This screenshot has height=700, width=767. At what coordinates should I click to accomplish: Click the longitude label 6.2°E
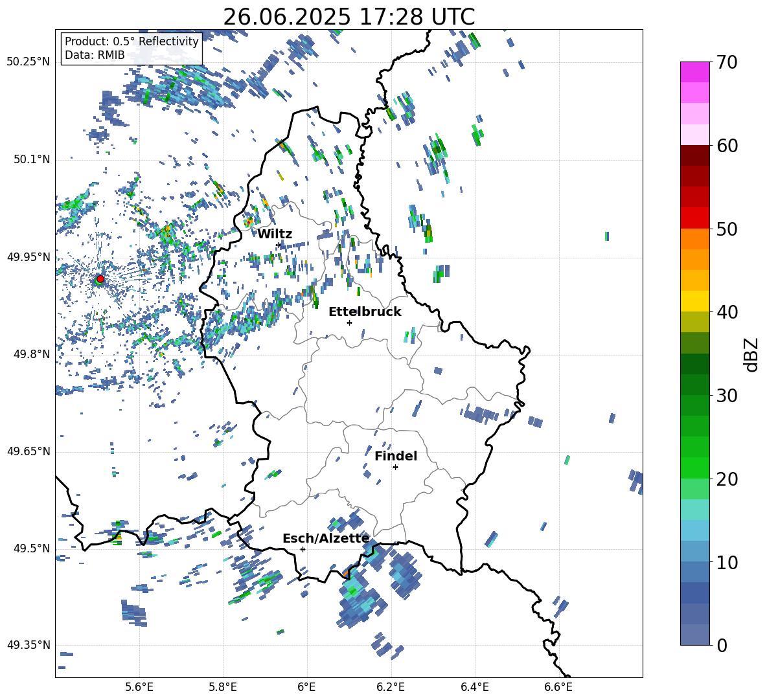[391, 687]
